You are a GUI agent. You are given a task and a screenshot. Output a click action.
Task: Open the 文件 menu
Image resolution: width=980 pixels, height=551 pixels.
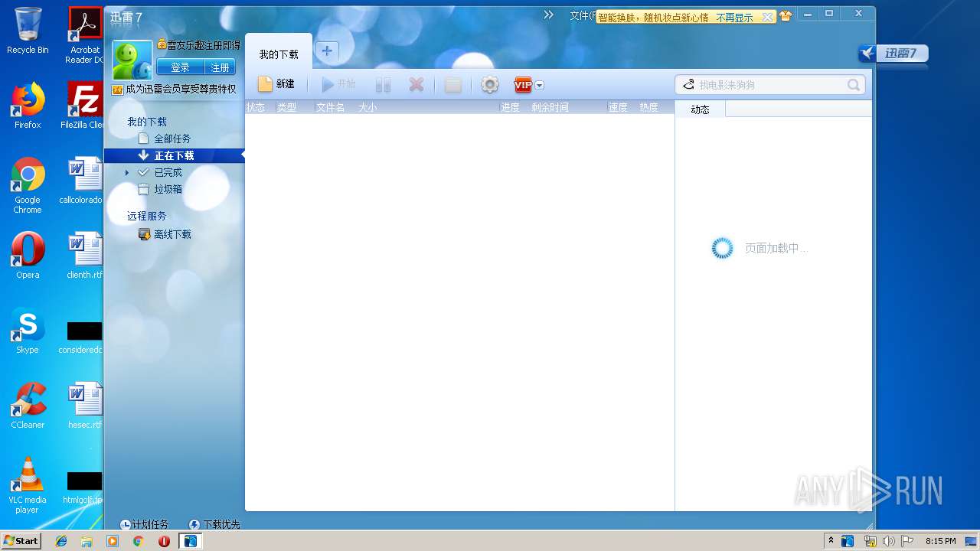[582, 15]
